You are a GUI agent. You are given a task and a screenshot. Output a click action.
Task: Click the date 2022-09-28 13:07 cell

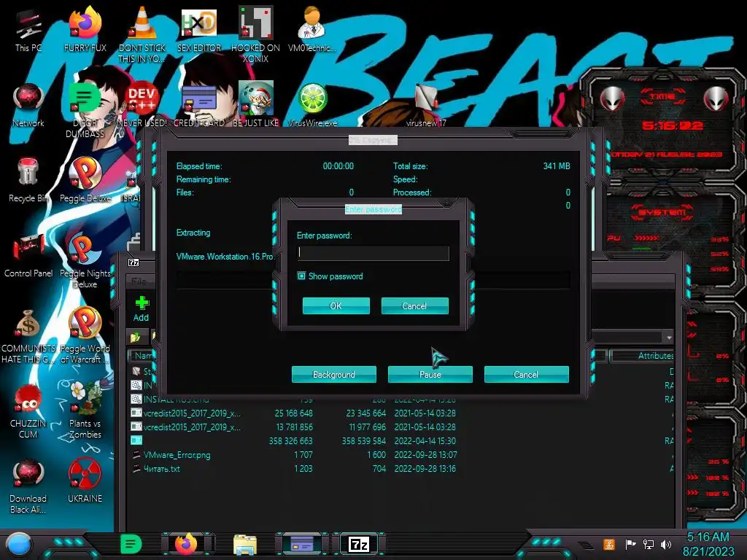tap(425, 455)
